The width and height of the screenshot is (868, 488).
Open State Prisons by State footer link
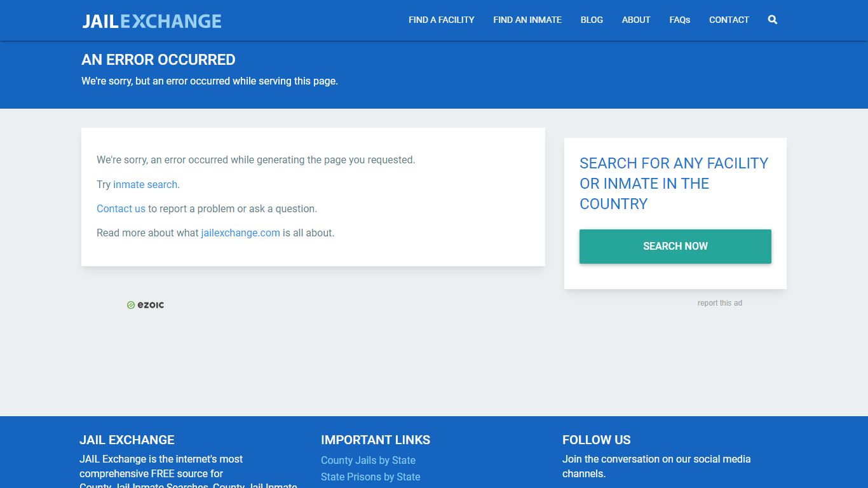370,477
